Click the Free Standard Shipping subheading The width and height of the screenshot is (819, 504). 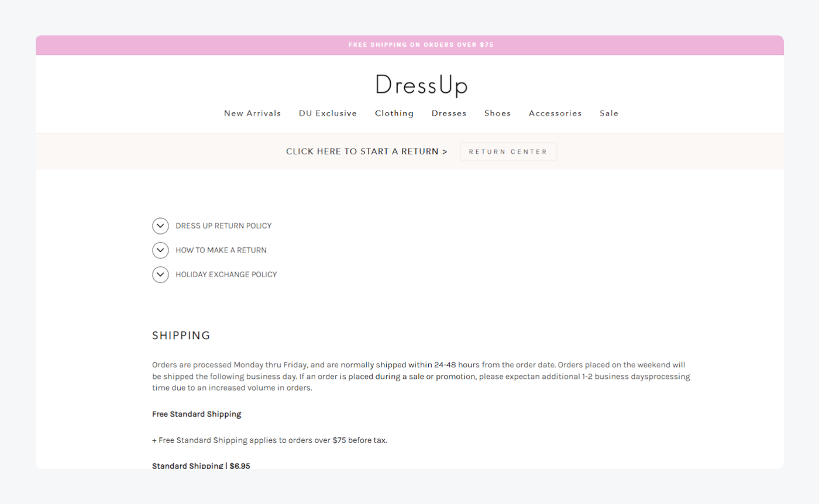(x=196, y=414)
